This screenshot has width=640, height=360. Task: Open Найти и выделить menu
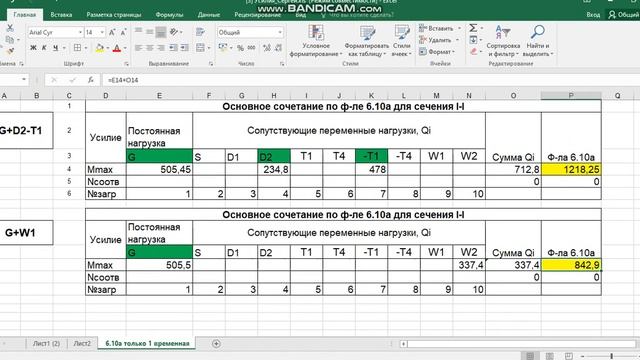pyautogui.click(x=538, y=41)
